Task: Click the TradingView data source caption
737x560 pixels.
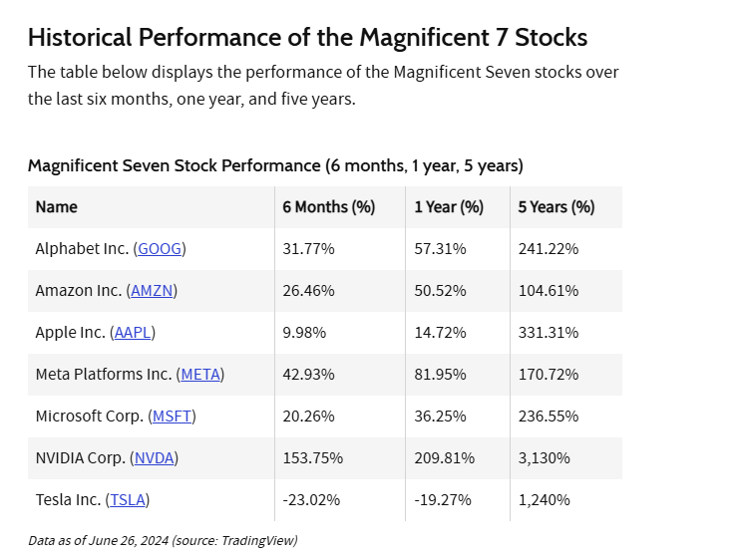Action: point(163,541)
